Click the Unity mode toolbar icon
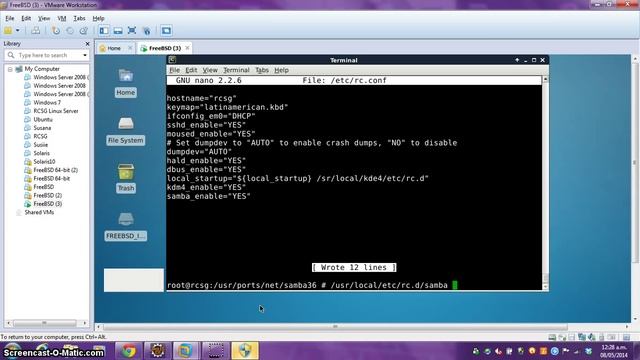 147,31
